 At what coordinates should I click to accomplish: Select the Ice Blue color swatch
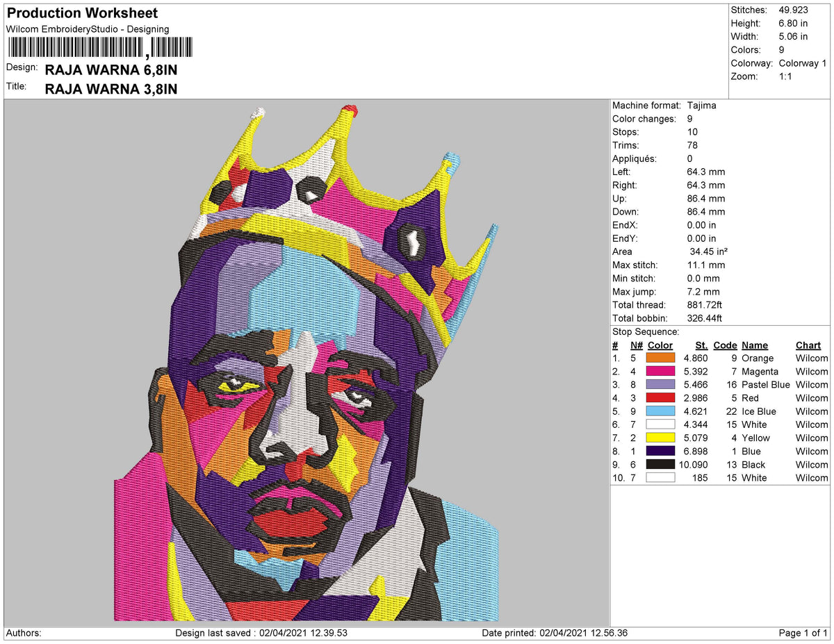tap(660, 411)
